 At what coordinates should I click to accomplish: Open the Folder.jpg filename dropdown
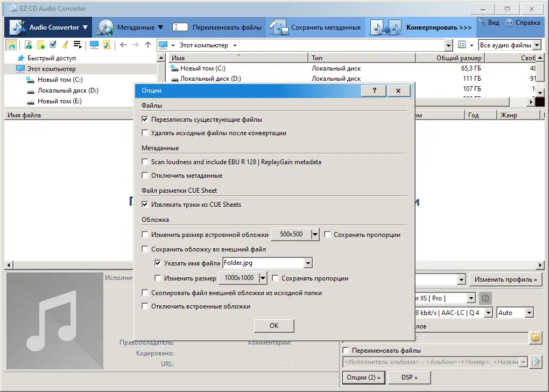(308, 263)
